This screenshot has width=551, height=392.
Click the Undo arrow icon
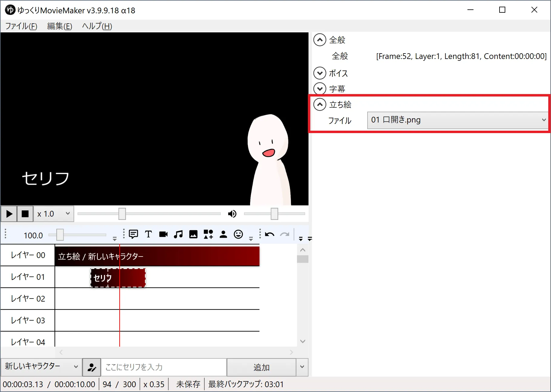(x=269, y=234)
